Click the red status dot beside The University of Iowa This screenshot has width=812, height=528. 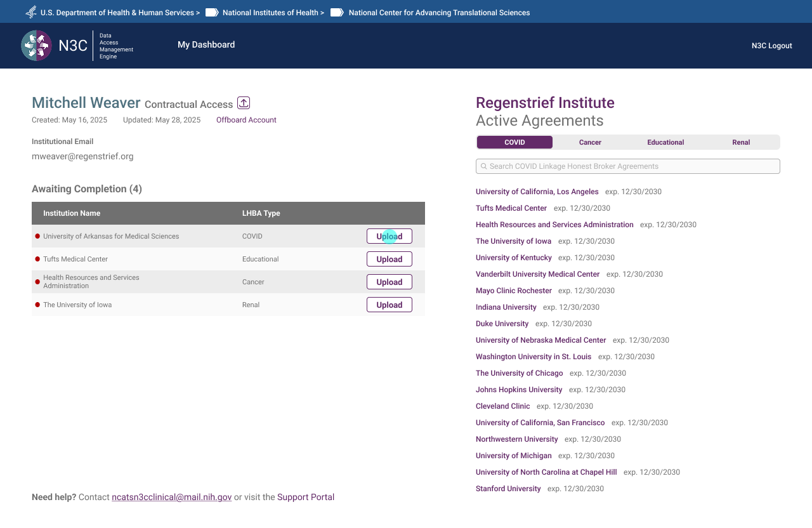(x=37, y=305)
